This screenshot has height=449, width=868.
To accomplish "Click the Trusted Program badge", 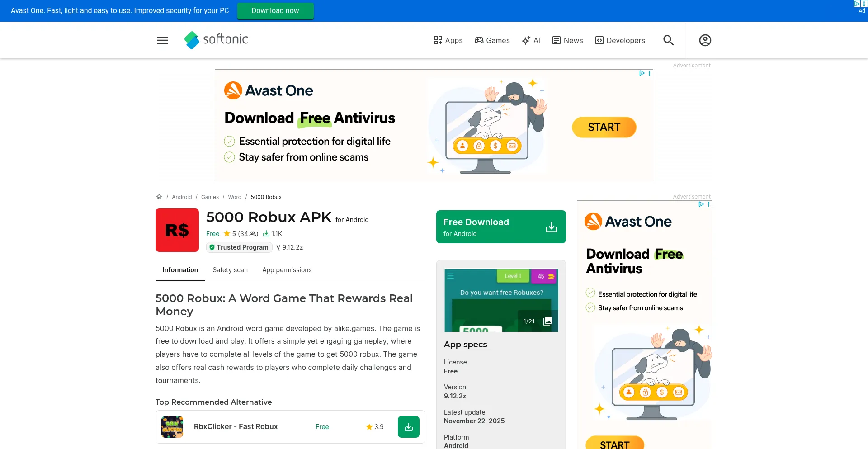I will coord(239,247).
